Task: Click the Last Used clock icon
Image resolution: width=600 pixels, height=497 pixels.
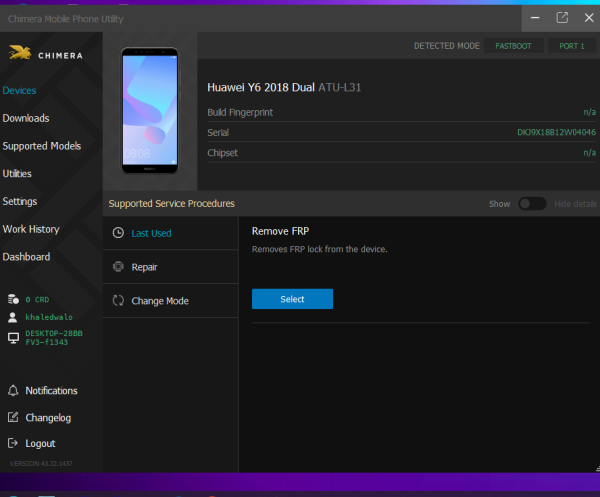Action: click(118, 233)
